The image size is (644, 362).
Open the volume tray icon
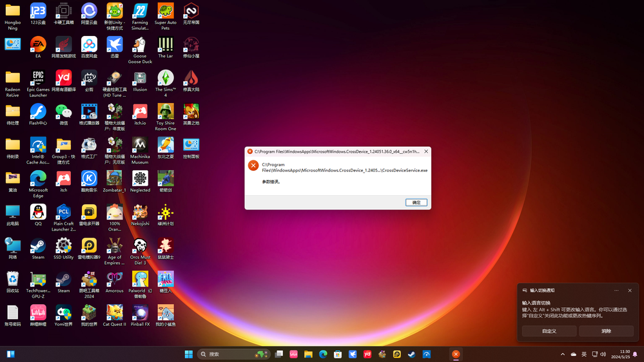pyautogui.click(x=603, y=354)
